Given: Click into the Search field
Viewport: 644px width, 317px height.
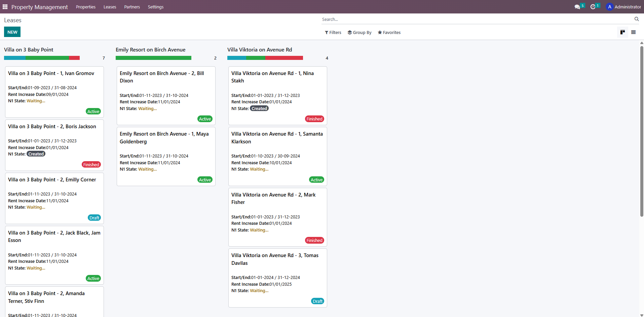Looking at the screenshot, I should [x=476, y=20].
